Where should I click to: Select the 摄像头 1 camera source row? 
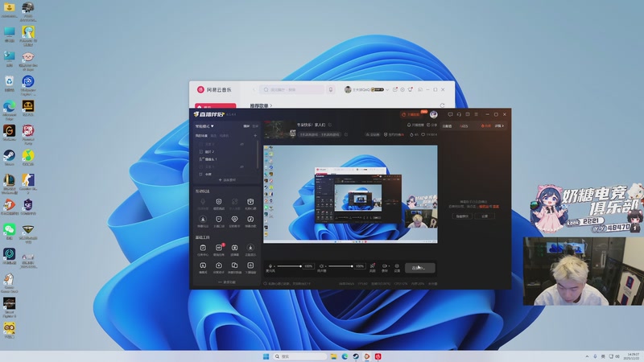click(x=226, y=159)
